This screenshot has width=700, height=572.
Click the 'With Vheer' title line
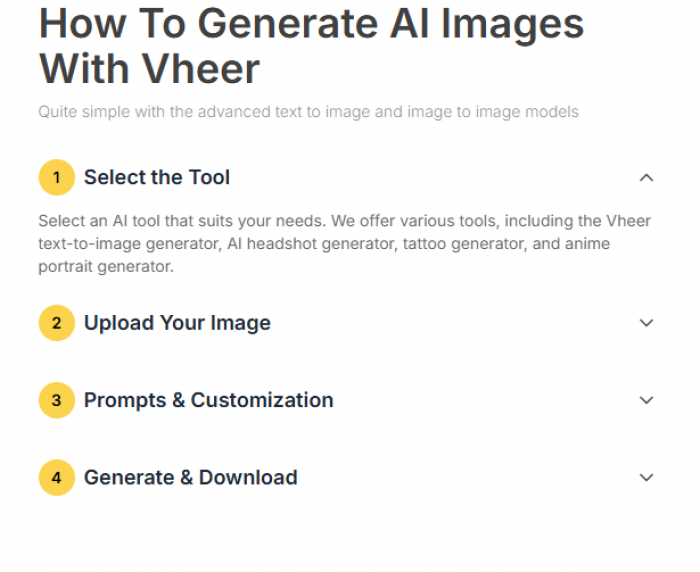[149, 69]
